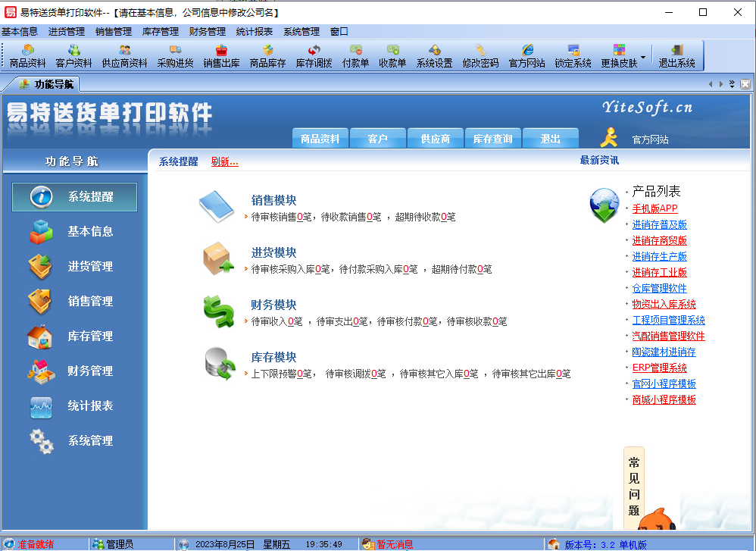The image size is (756, 551).
Task: Open the 窗口 menu
Action: coord(338,32)
